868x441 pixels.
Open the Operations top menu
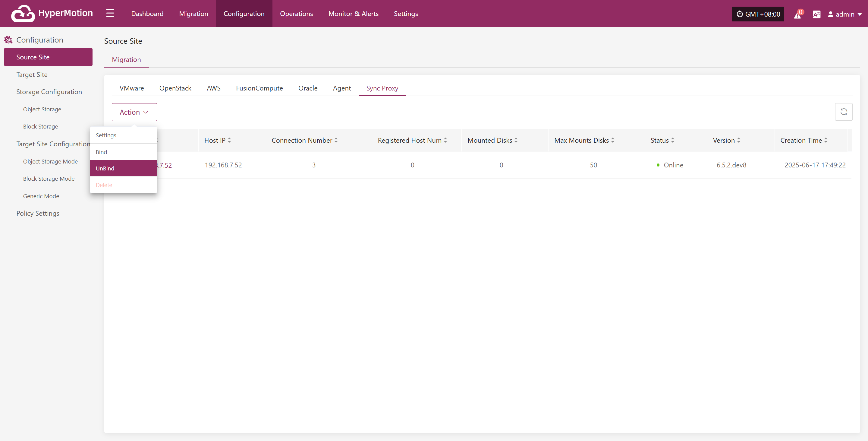click(x=297, y=14)
